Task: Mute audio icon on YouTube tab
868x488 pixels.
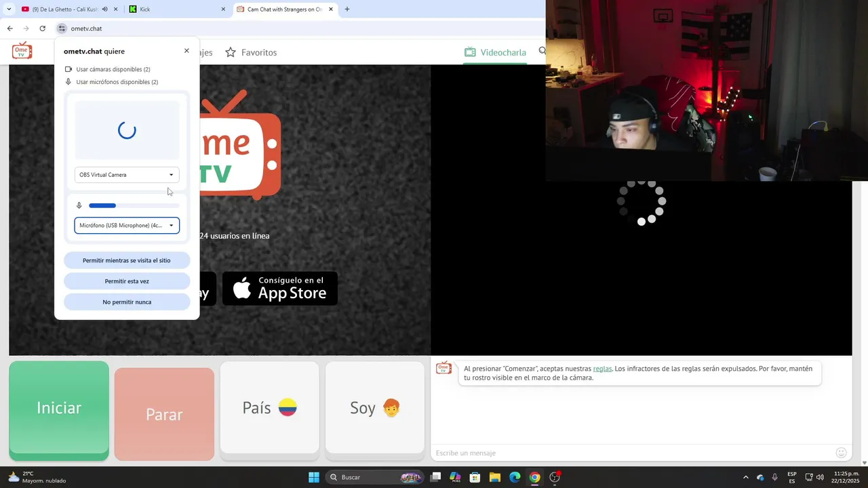Action: click(105, 9)
